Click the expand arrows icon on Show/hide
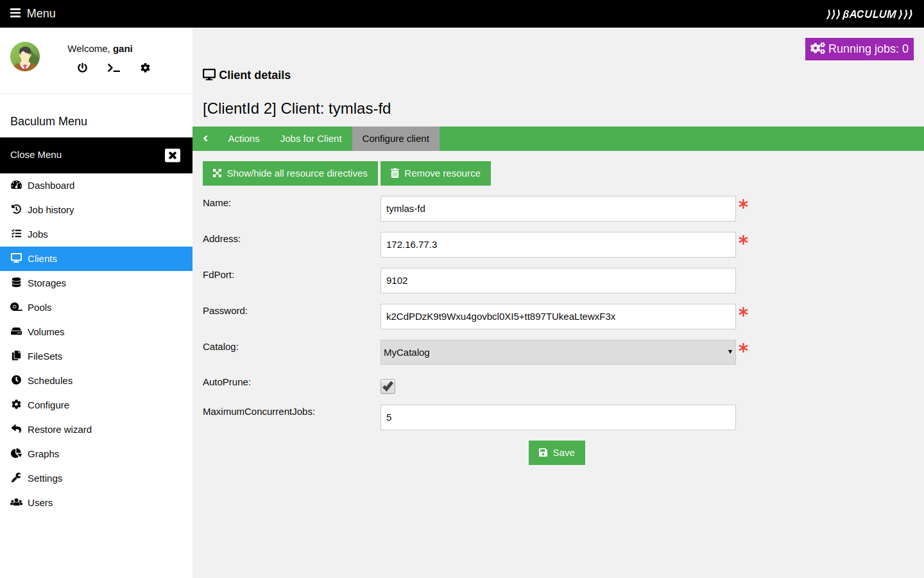The image size is (924, 578). [218, 173]
